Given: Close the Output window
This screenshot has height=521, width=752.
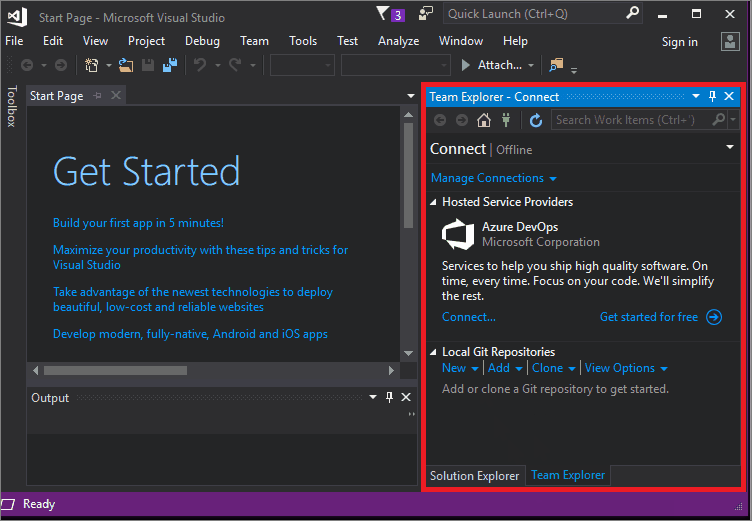Looking at the screenshot, I should tap(406, 397).
